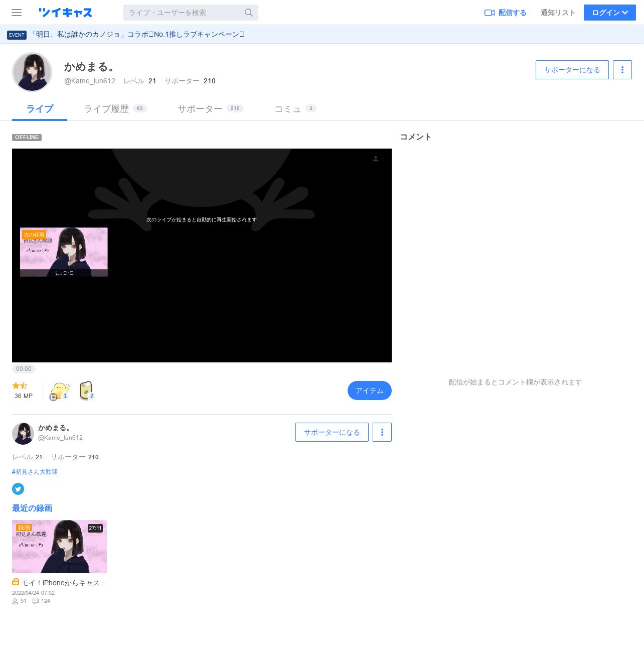This screenshot has height=647, width=644.
Task: Switch to the ライブ履歴 tab
Action: click(115, 108)
